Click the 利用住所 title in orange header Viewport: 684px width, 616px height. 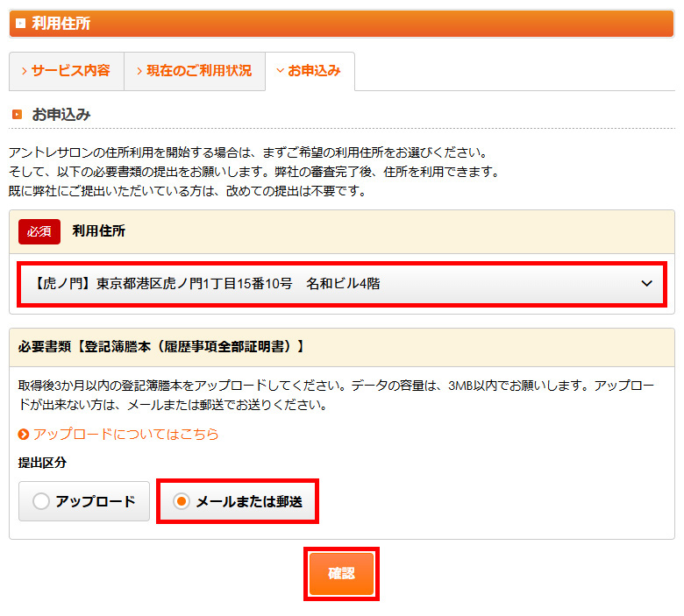point(61,24)
